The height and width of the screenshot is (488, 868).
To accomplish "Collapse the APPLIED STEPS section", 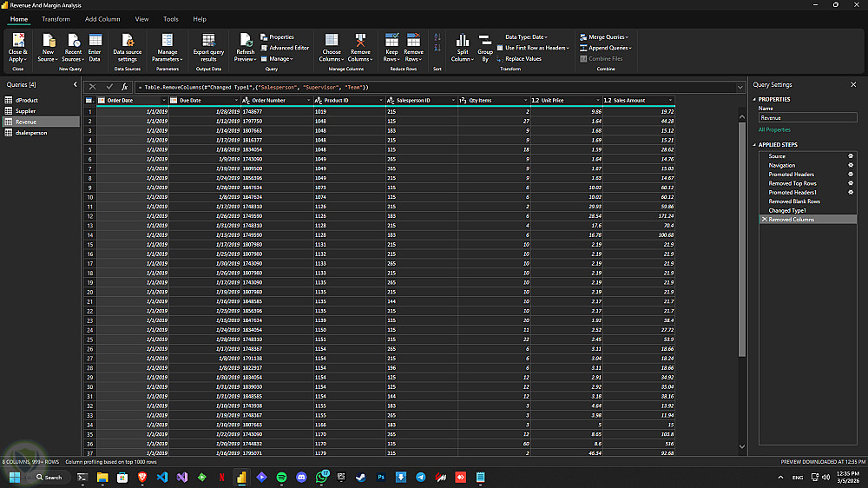I will tap(754, 145).
